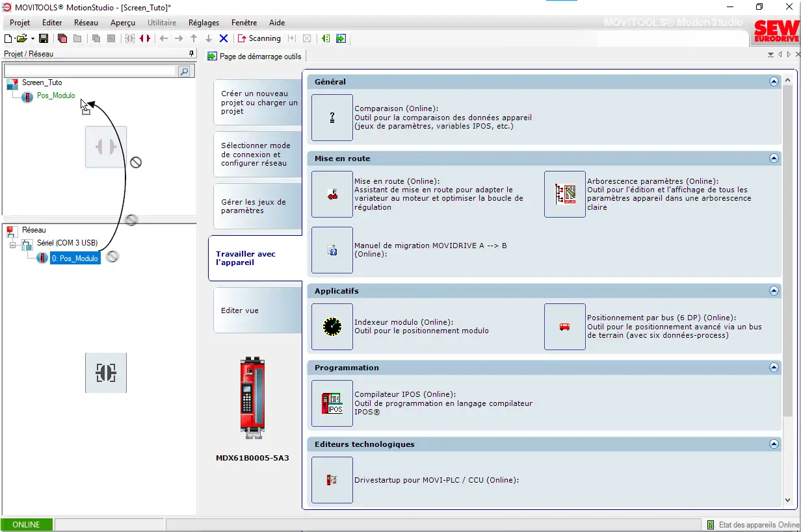Screen dimensions: 801x532
Task: Click the Compilateur IPOS (Online) description text
Action: [443, 403]
